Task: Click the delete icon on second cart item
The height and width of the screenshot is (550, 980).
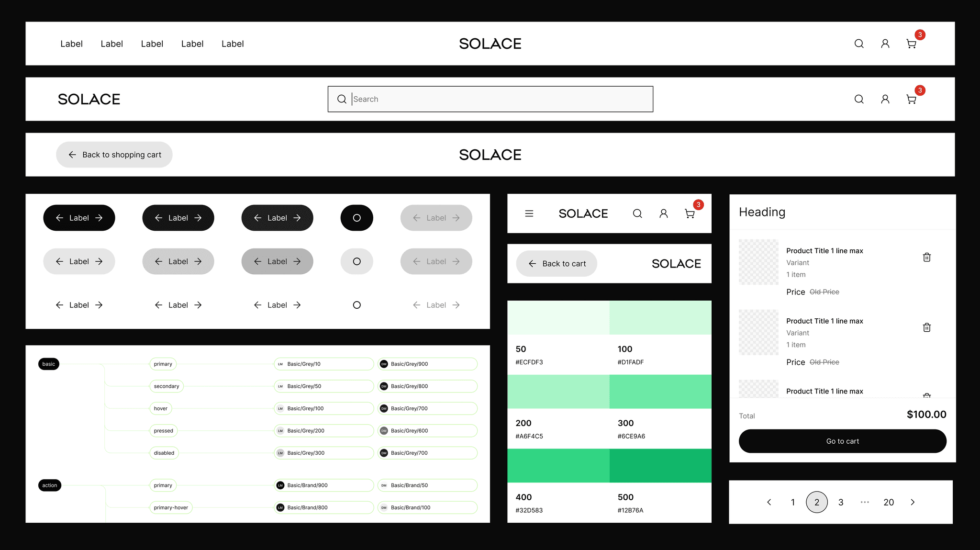Action: pos(927,327)
